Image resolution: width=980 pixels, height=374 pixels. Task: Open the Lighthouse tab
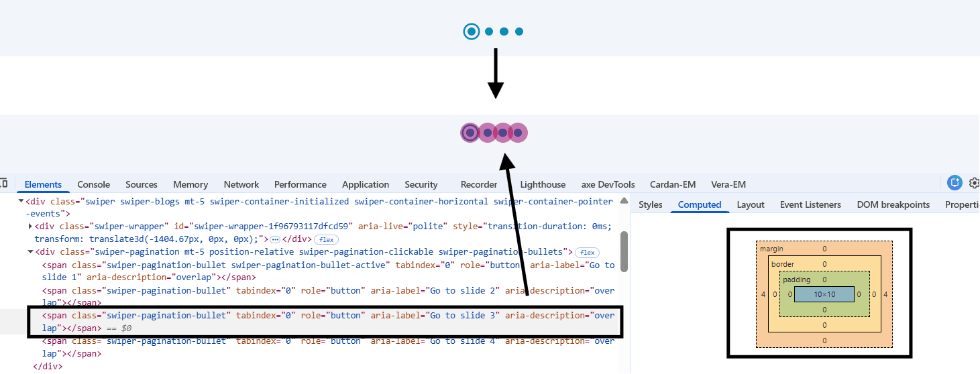coord(543,184)
